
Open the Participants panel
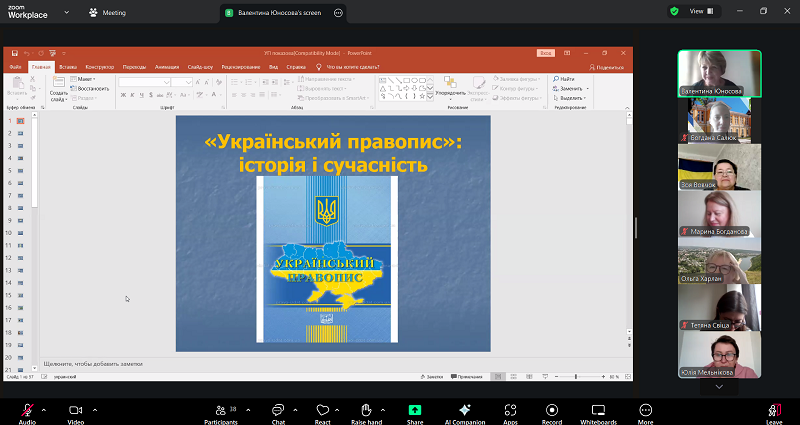[x=222, y=410]
